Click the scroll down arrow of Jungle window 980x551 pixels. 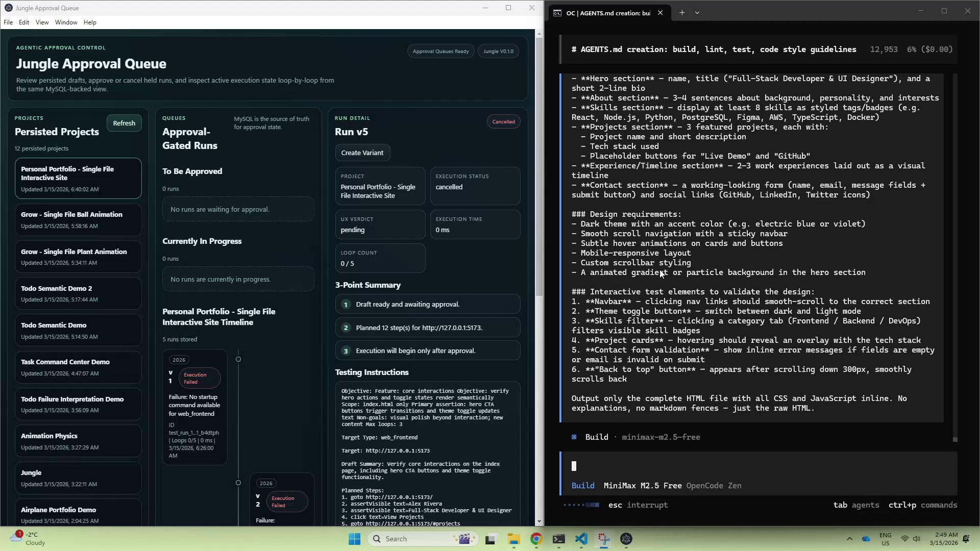539,522
